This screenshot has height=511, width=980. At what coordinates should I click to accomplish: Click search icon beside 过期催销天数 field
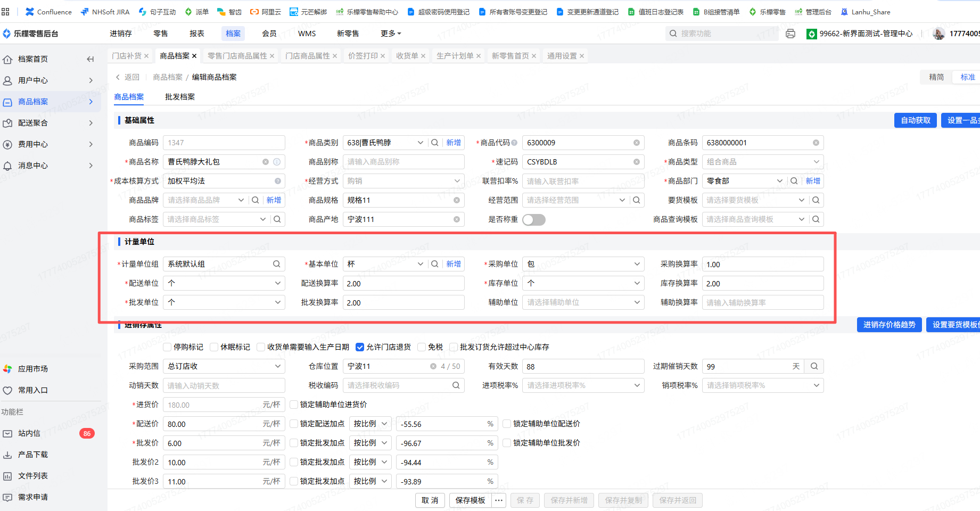click(814, 366)
